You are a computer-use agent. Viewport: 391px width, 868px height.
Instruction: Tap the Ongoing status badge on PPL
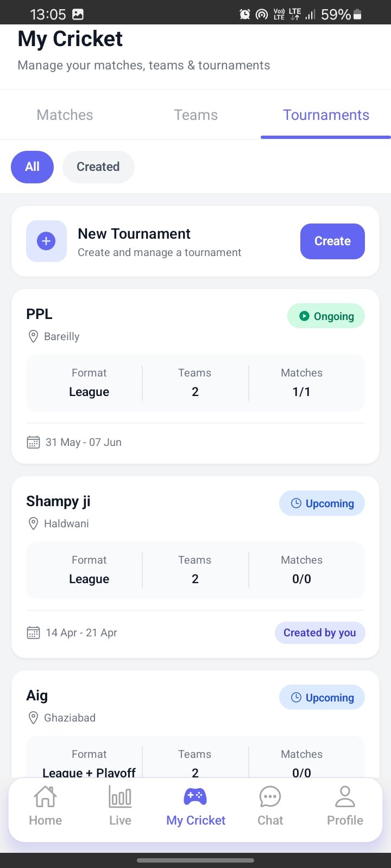click(x=326, y=316)
